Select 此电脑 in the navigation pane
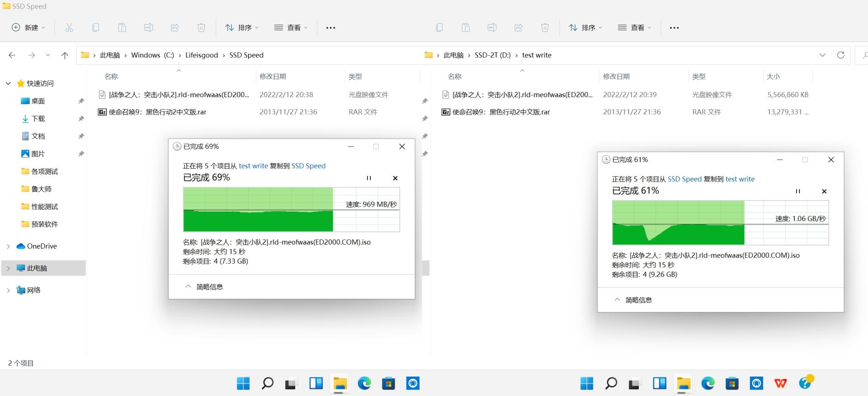 (x=37, y=268)
